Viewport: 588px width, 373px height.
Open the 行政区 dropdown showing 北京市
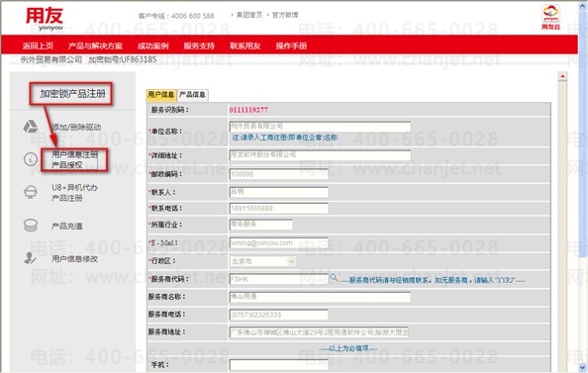coord(263,261)
